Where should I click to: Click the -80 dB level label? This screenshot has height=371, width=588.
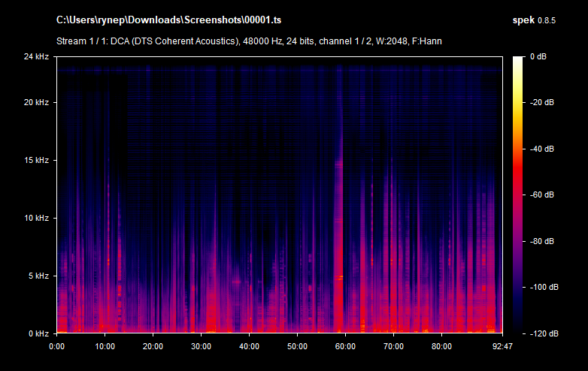(x=542, y=241)
